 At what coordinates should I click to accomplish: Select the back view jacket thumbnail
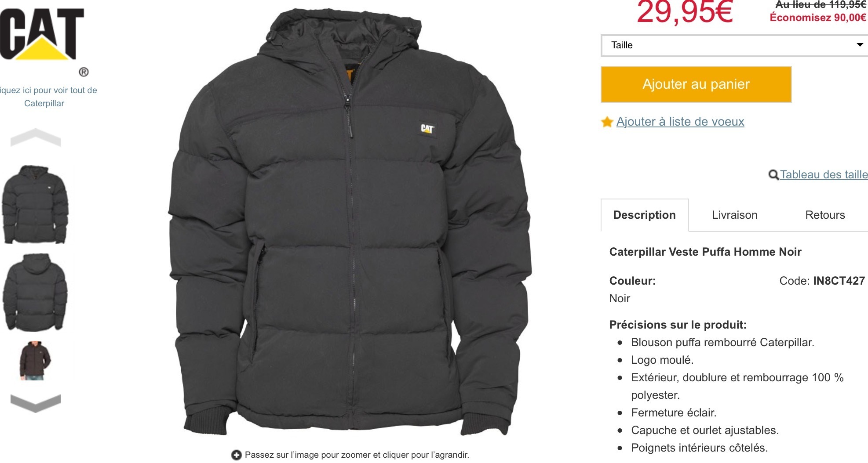(x=35, y=292)
